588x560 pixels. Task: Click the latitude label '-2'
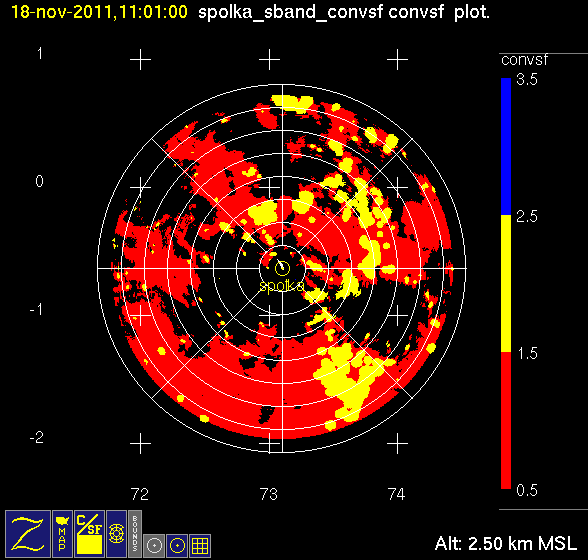[36, 437]
